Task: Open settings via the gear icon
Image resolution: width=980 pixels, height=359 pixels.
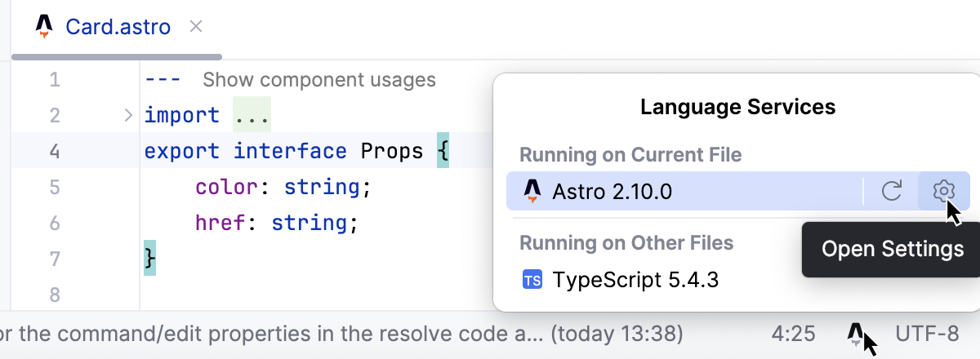Action: coord(943,191)
